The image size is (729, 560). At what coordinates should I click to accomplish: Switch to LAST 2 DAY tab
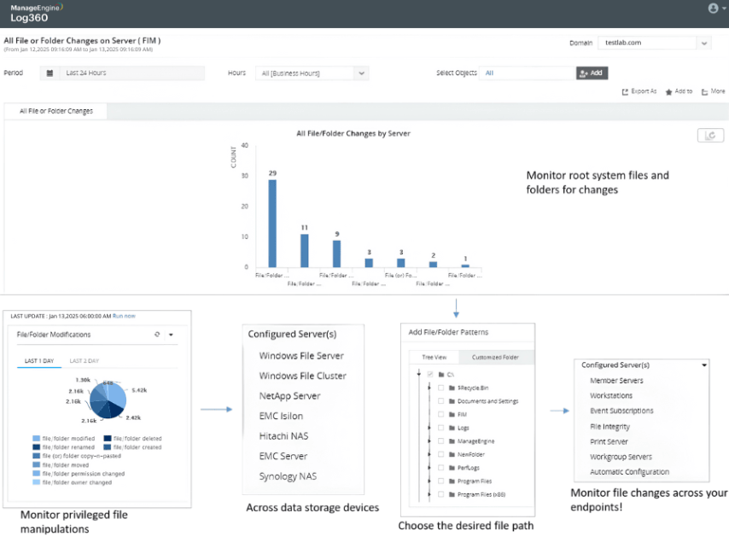pyautogui.click(x=85, y=361)
